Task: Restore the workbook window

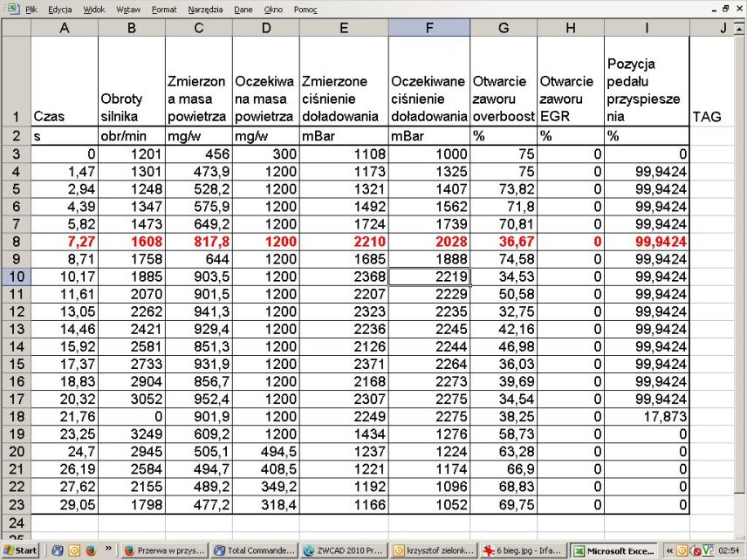Action: [x=725, y=9]
